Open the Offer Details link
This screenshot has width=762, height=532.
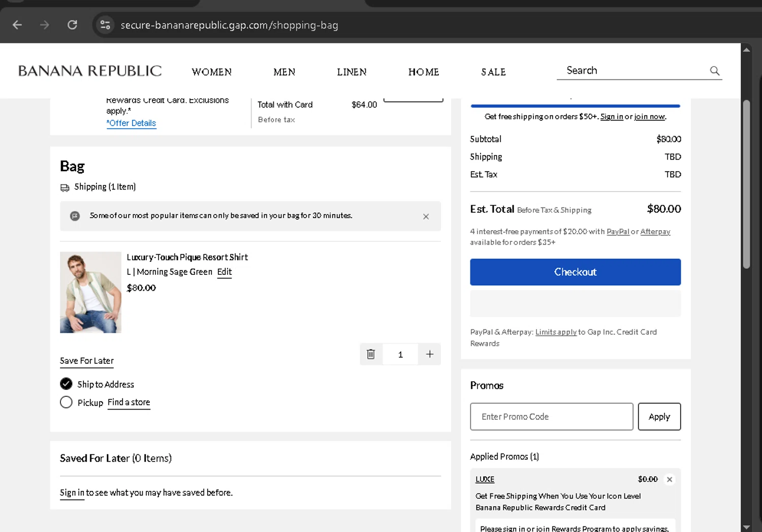pyautogui.click(x=131, y=123)
